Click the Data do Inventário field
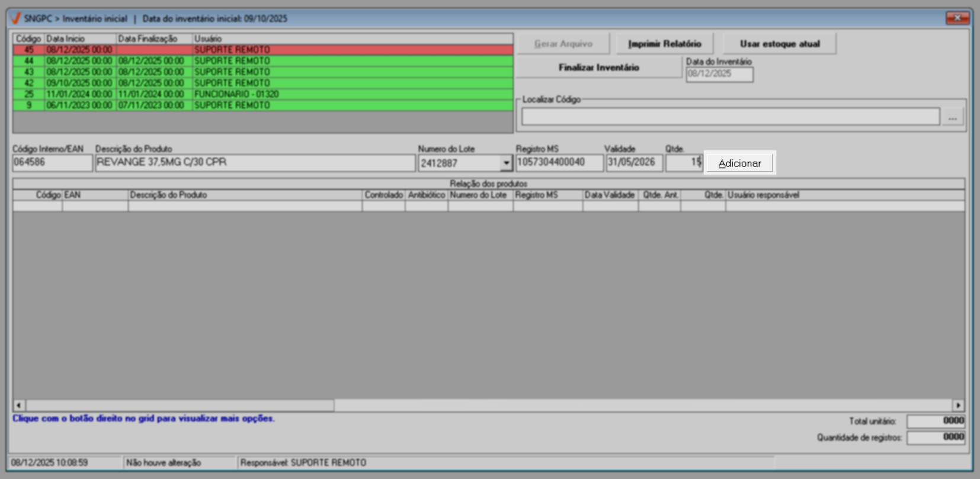 [x=719, y=74]
